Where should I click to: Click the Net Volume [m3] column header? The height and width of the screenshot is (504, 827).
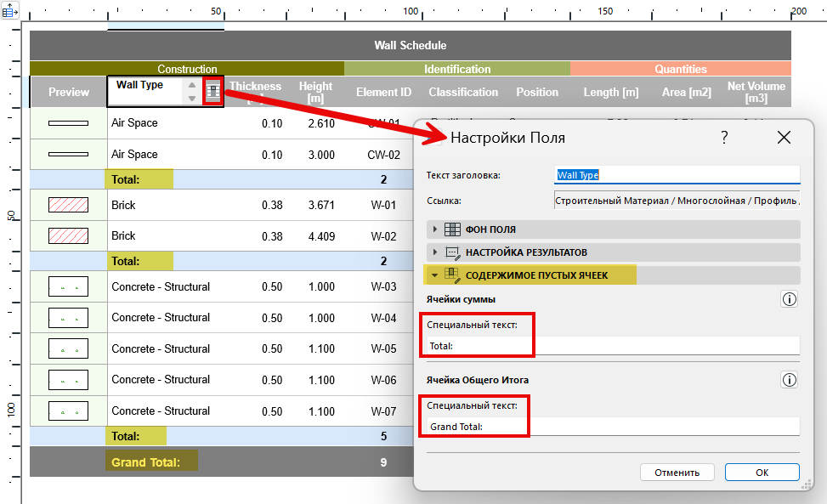pos(756,92)
